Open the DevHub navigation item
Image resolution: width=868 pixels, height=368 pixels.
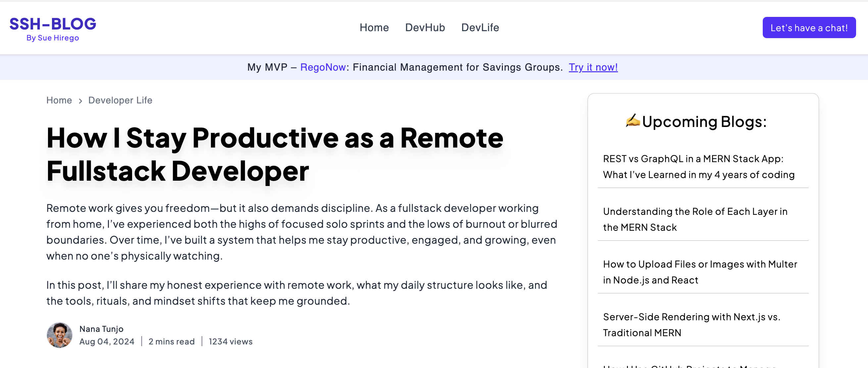coord(424,27)
